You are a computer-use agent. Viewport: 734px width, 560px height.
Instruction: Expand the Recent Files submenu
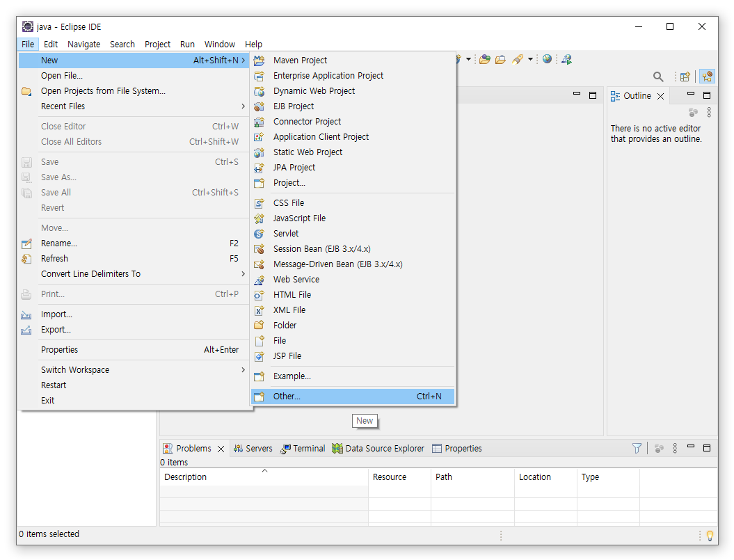click(243, 106)
